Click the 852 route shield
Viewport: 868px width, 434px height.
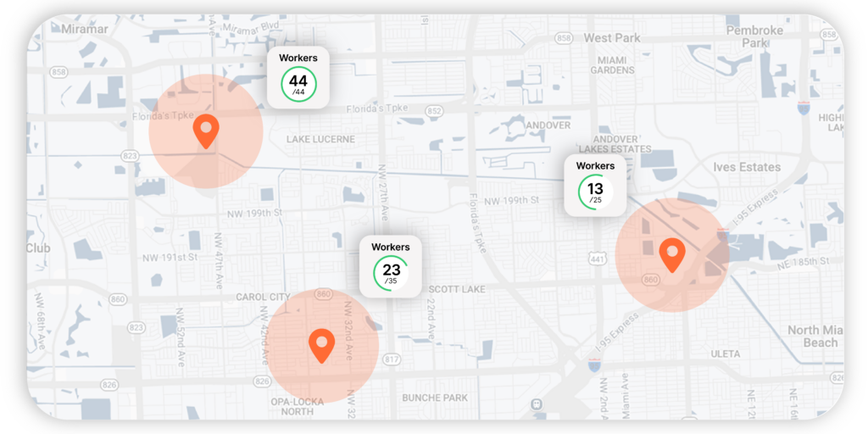[435, 112]
